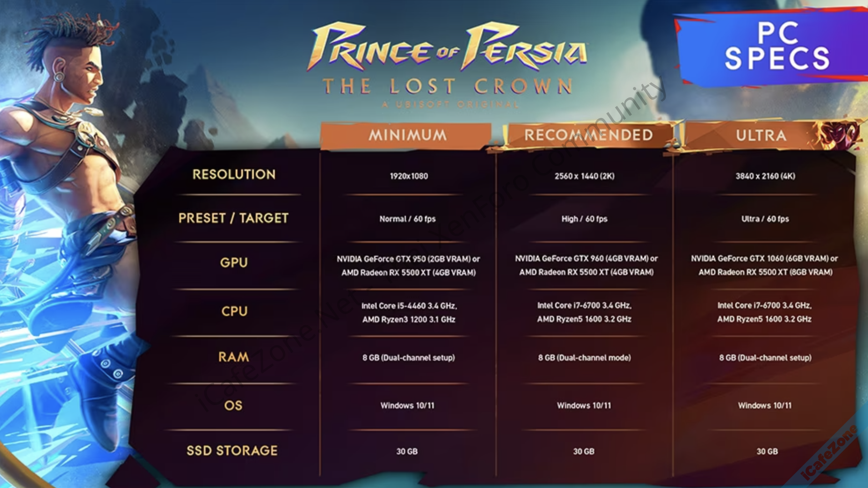Screen dimensions: 868x488
Task: Click the Prince of Persia logo title
Action: [447, 48]
